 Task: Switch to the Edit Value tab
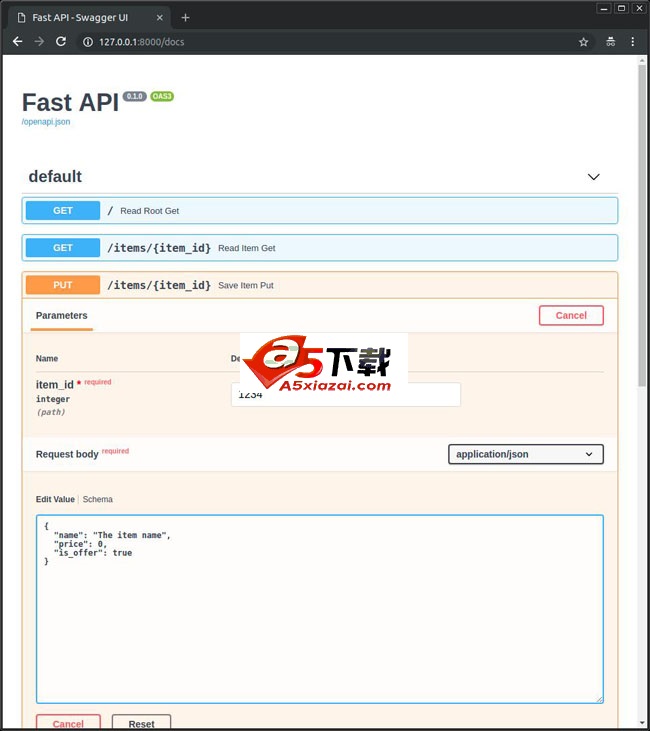pyautogui.click(x=55, y=499)
